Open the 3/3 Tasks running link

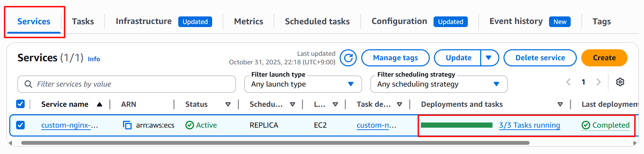tap(529, 125)
